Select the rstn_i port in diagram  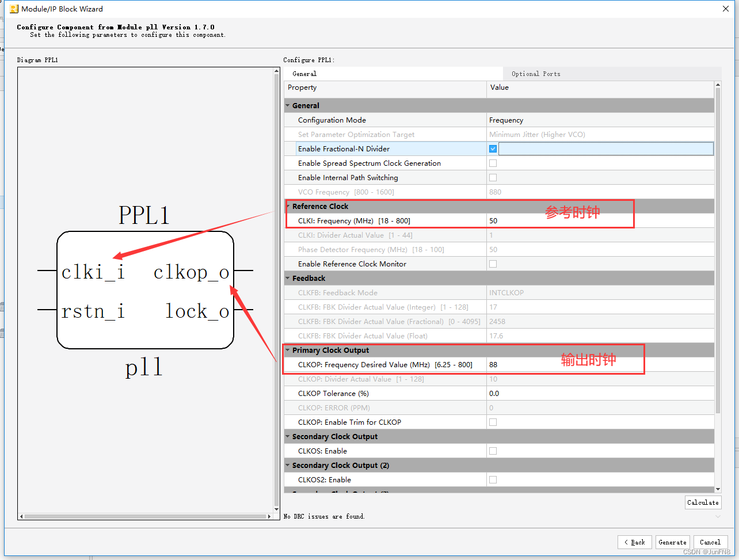93,311
